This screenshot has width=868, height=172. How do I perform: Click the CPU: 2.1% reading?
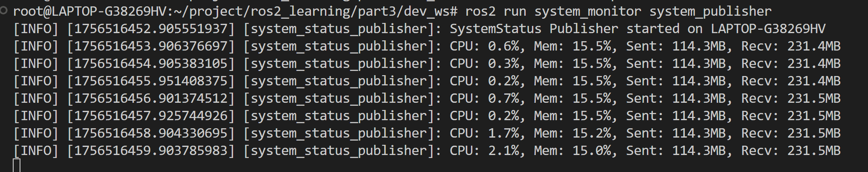click(x=485, y=151)
